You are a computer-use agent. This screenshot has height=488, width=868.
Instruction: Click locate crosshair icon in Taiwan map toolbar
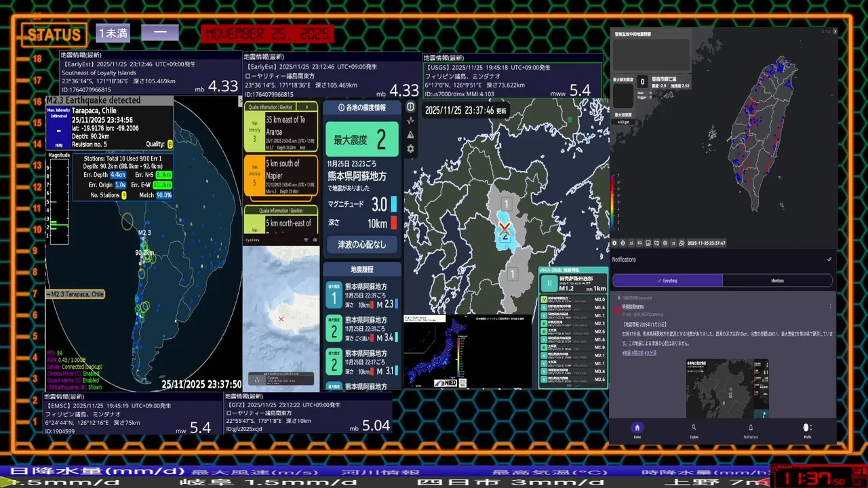(623, 243)
